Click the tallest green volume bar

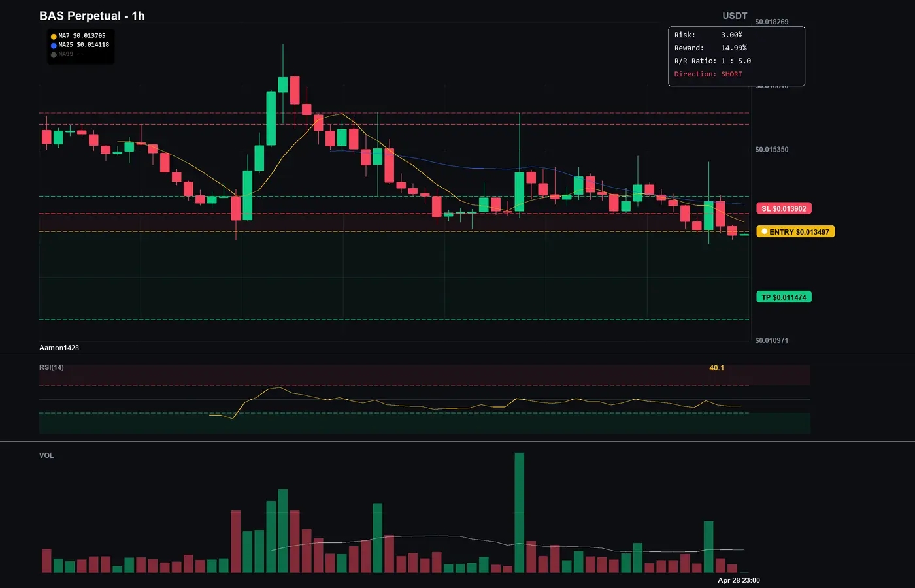click(520, 513)
